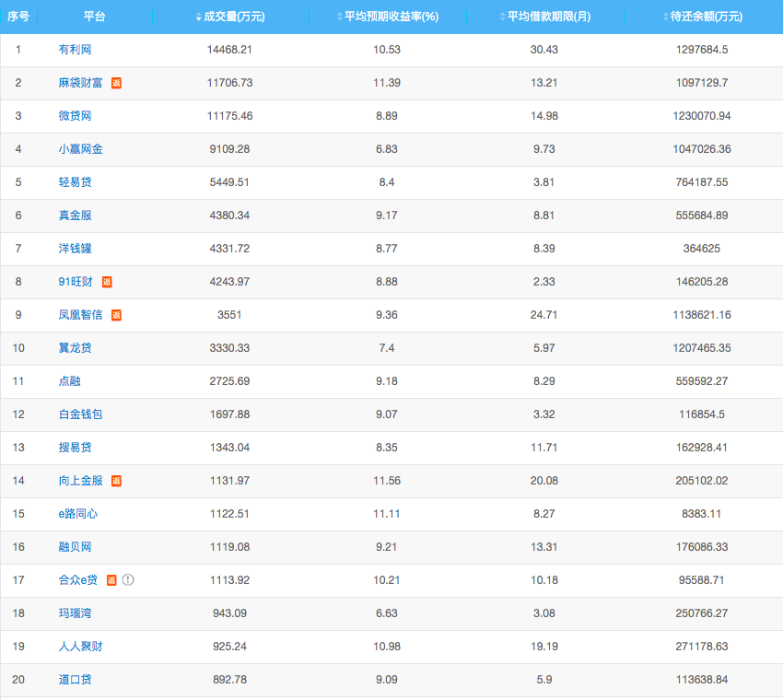The image size is (783, 700).
Task: Visit the 微贷网 platform page
Action: pyautogui.click(x=75, y=116)
